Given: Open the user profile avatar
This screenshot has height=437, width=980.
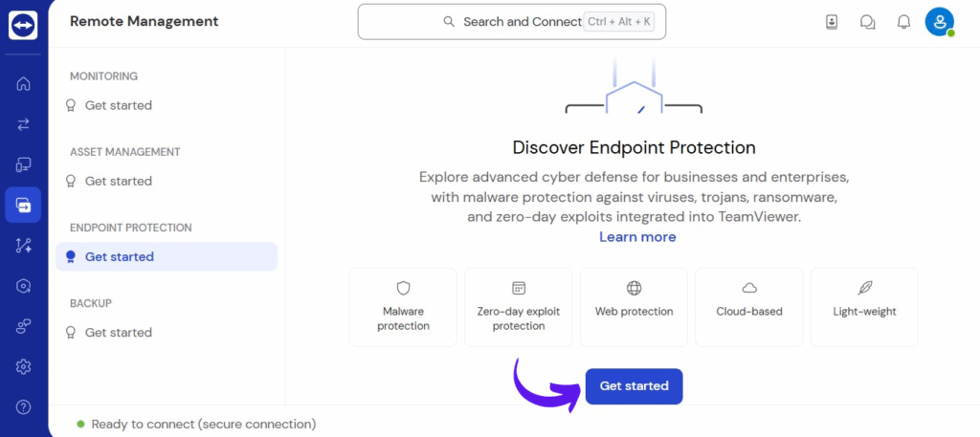Looking at the screenshot, I should click(940, 22).
